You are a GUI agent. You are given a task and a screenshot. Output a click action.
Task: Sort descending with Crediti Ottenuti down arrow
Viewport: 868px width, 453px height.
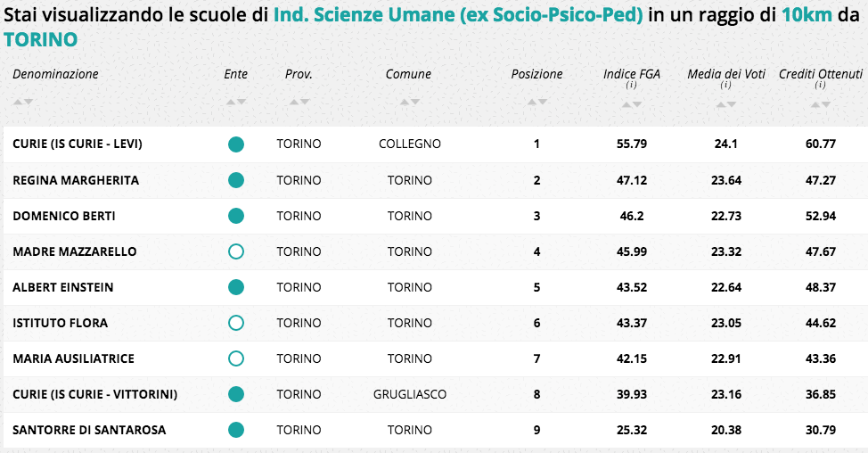[826, 104]
